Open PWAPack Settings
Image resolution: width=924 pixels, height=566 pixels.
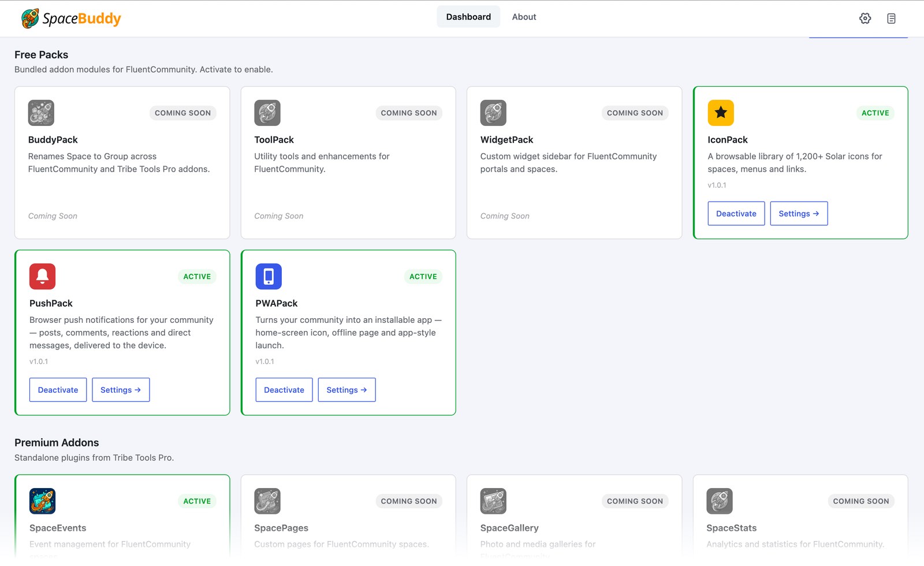[346, 390]
